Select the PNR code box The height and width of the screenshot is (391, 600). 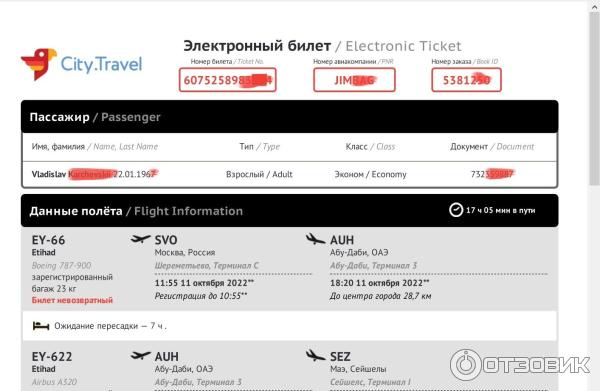coord(354,80)
